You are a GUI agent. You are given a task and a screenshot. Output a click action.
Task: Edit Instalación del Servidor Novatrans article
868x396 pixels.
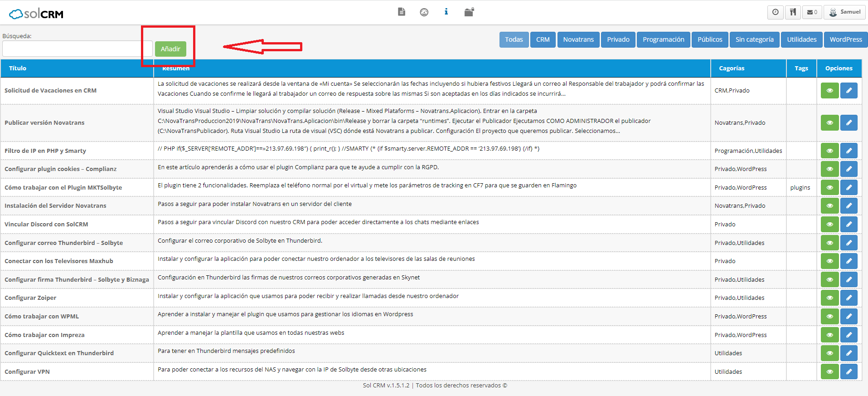click(849, 205)
